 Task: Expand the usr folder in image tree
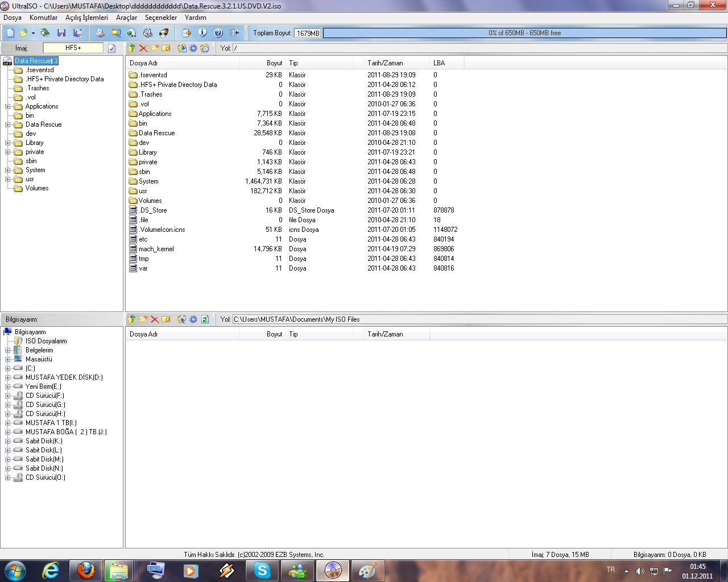[8, 179]
